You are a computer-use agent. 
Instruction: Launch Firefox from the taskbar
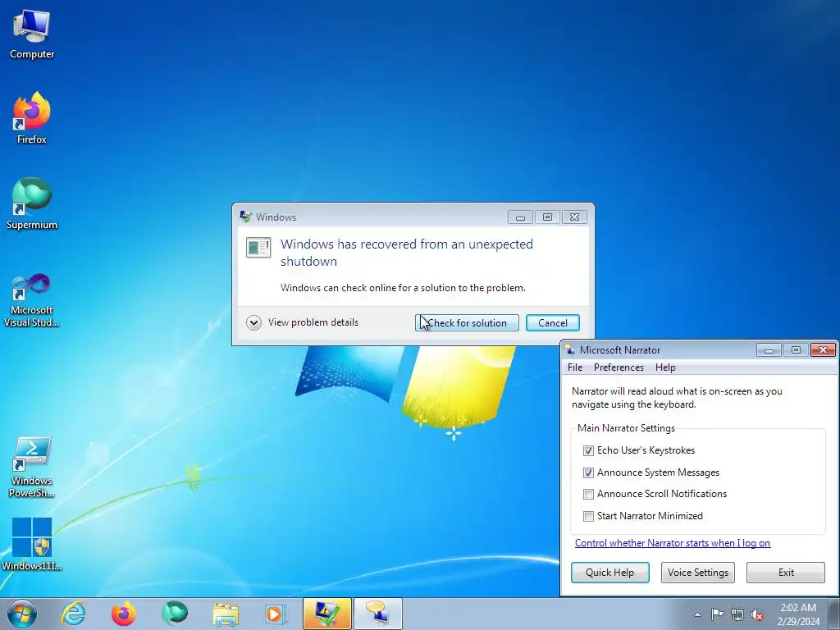124,614
